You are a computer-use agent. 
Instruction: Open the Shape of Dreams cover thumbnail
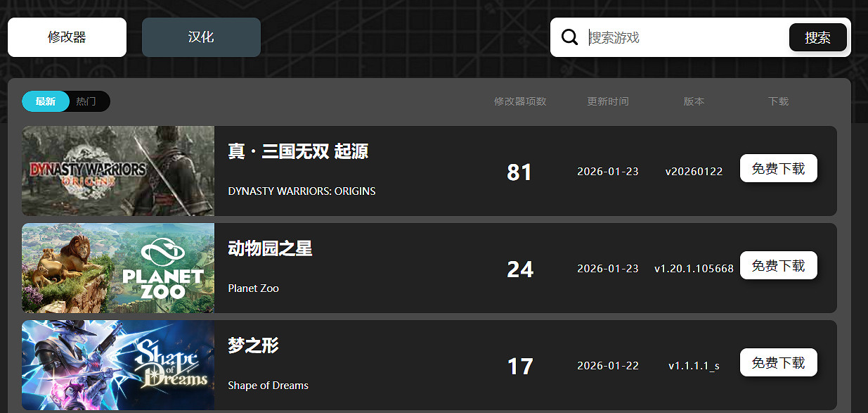click(118, 365)
